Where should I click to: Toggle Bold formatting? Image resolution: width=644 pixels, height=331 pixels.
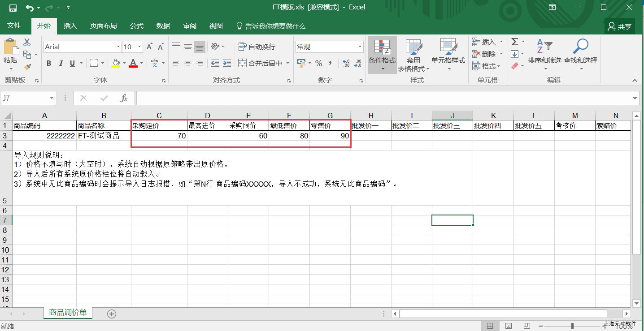click(49, 63)
